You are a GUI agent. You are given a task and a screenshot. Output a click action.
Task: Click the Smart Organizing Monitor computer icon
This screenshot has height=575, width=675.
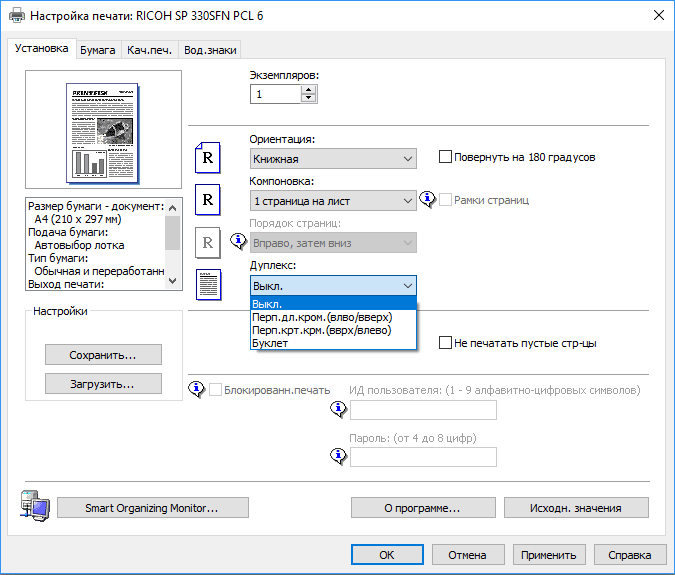click(x=32, y=506)
